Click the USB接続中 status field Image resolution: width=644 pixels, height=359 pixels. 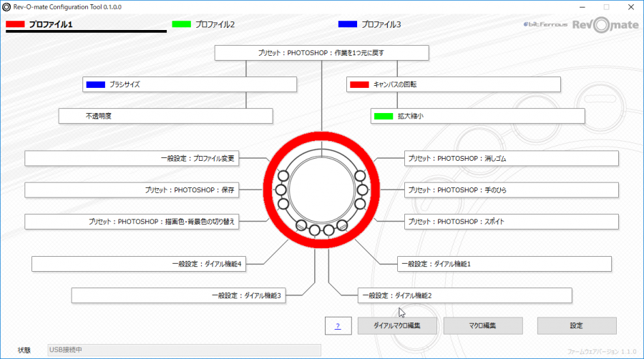[x=184, y=350]
